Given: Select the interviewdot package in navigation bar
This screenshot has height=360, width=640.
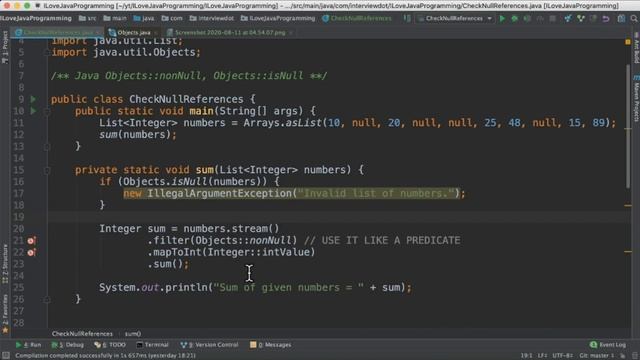Looking at the screenshot, I should coord(211,18).
